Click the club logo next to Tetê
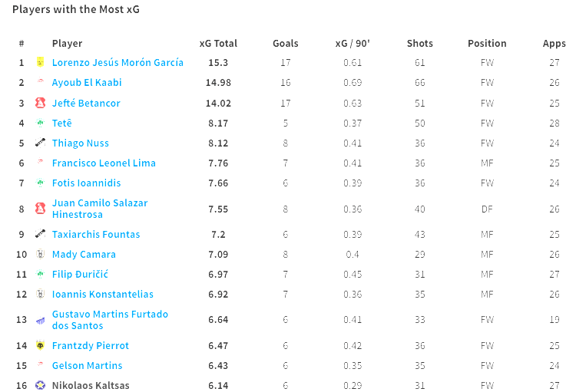Screen dimensions: 576x392 40,123
